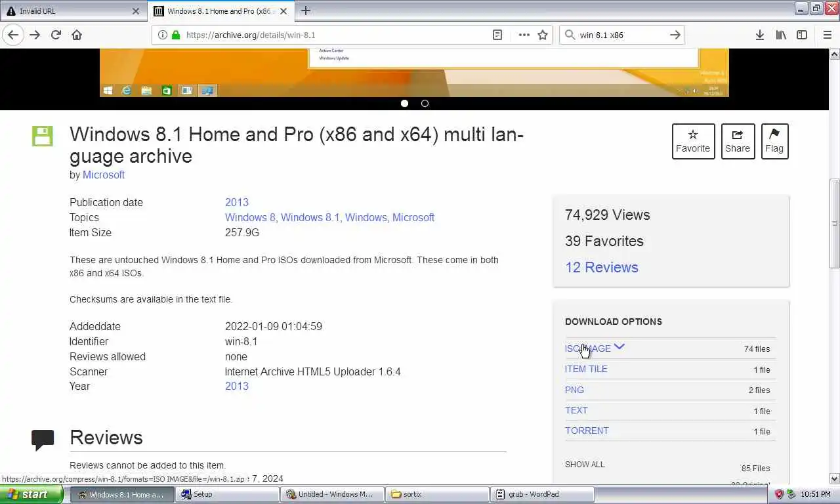The width and height of the screenshot is (840, 504).
Task: Open the Windows 8 topic link
Action: (250, 217)
